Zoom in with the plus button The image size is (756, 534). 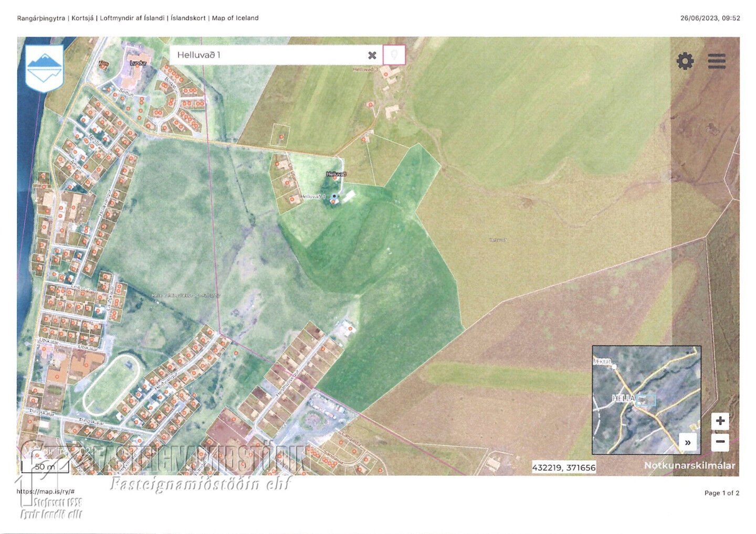tap(720, 421)
